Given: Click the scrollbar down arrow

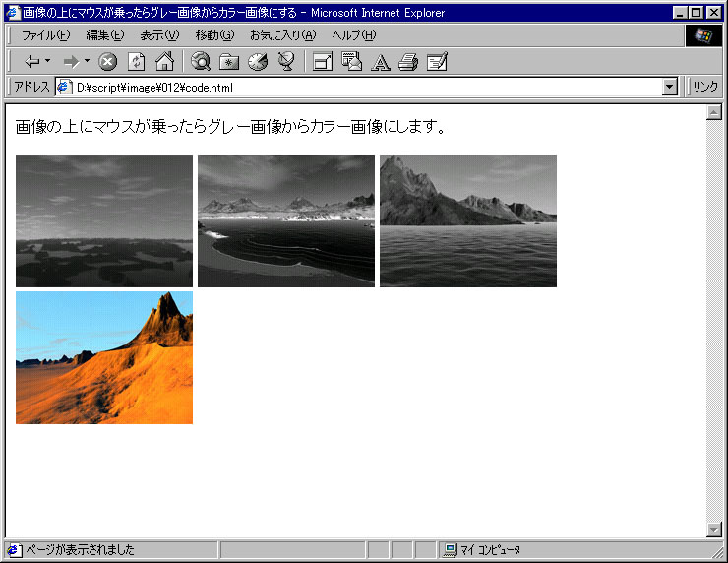Looking at the screenshot, I should click(714, 530).
